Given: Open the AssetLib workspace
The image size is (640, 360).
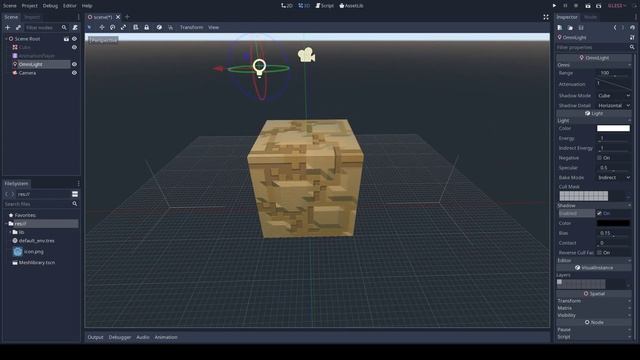Looking at the screenshot, I should click(x=351, y=6).
